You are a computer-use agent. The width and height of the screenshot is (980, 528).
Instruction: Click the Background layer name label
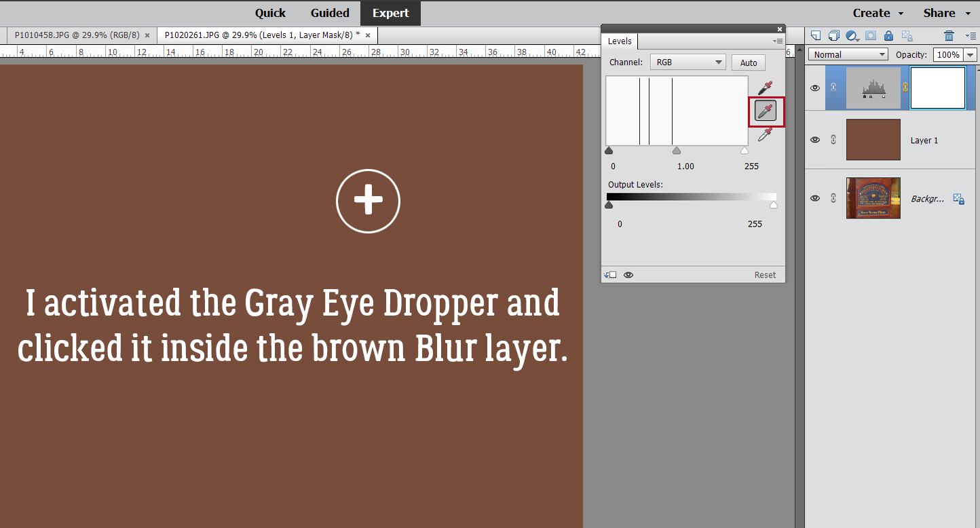click(x=927, y=199)
